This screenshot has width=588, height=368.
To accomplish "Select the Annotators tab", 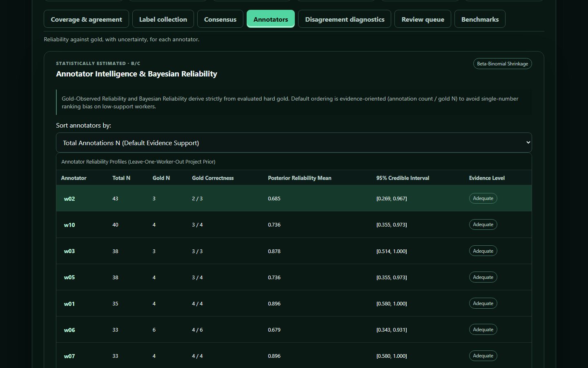I will click(271, 19).
